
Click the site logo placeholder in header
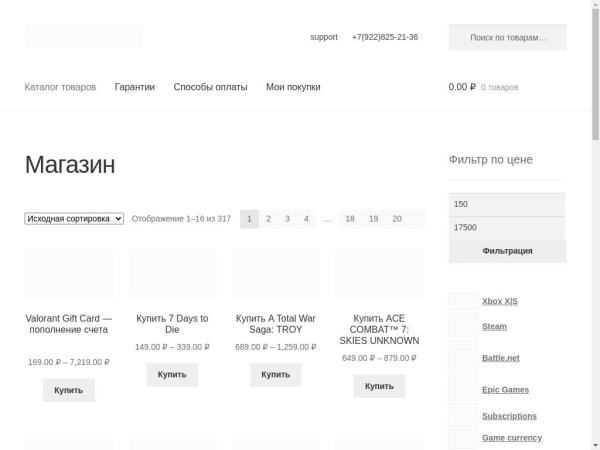click(x=83, y=37)
